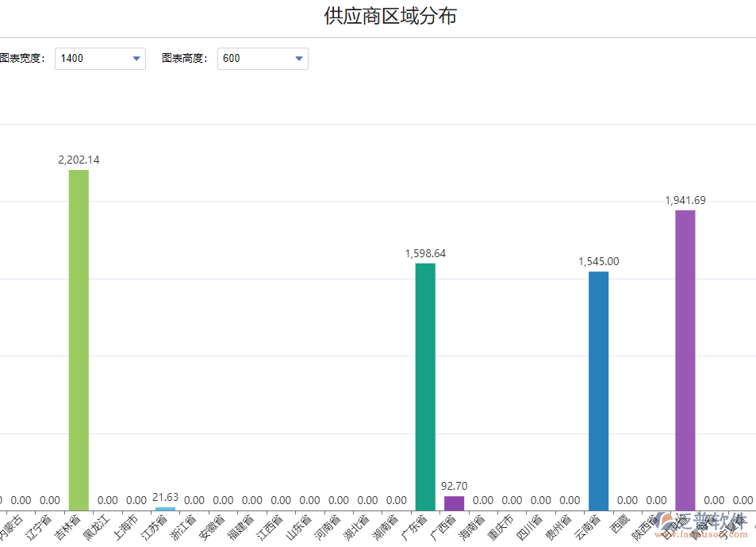This screenshot has width=756, height=547.
Task: Click the 21.63 data label
Action: coord(165,497)
